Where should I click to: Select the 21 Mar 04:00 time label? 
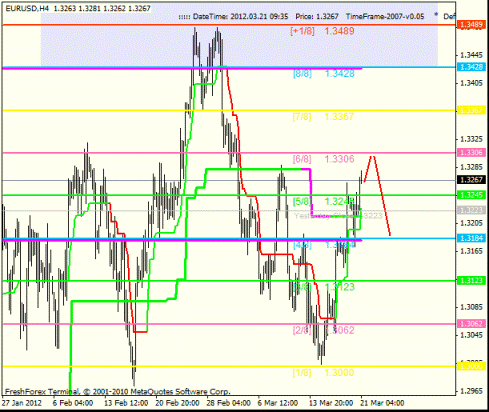(382, 403)
